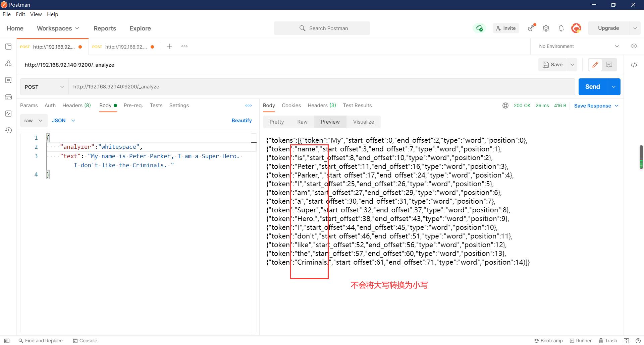Open the two-pane view icon in status bar
The height and width of the screenshot is (345, 644).
(x=626, y=341)
